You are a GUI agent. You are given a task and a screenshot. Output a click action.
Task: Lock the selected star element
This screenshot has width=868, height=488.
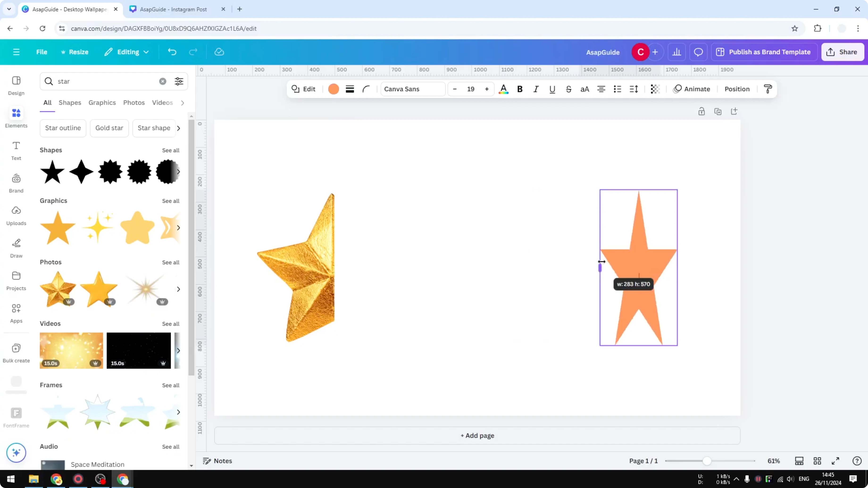tap(701, 111)
